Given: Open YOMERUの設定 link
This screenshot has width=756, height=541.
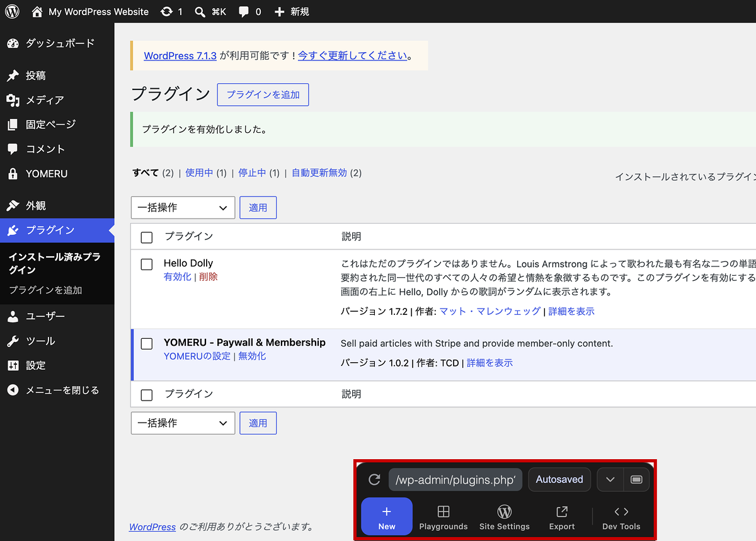Looking at the screenshot, I should tap(197, 356).
